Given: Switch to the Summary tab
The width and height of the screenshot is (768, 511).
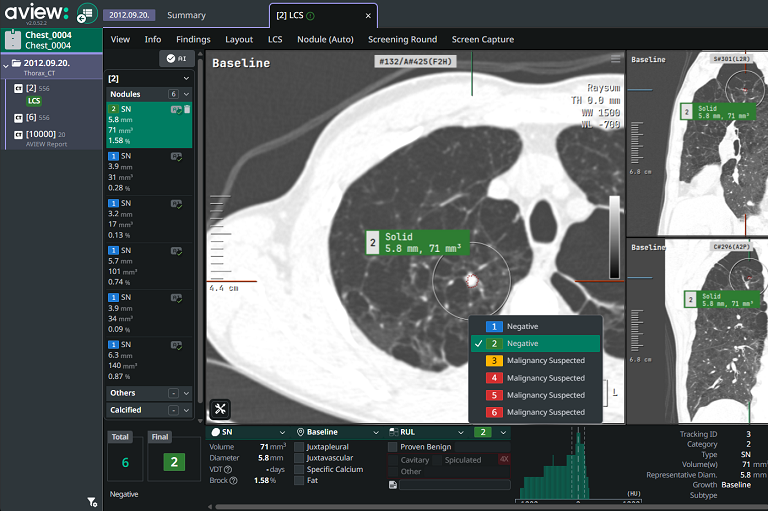Looking at the screenshot, I should pyautogui.click(x=186, y=16).
